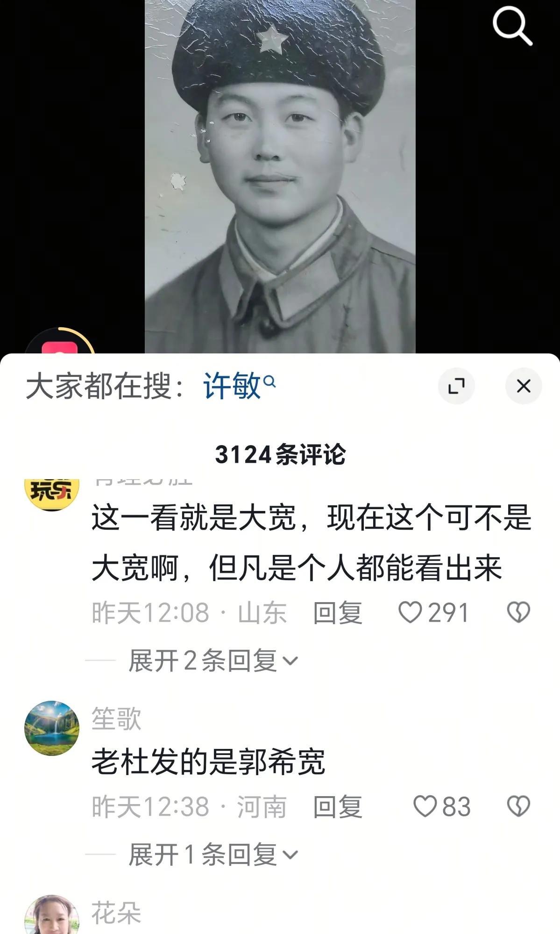
Task: Open the username 笙歌
Action: [116, 718]
